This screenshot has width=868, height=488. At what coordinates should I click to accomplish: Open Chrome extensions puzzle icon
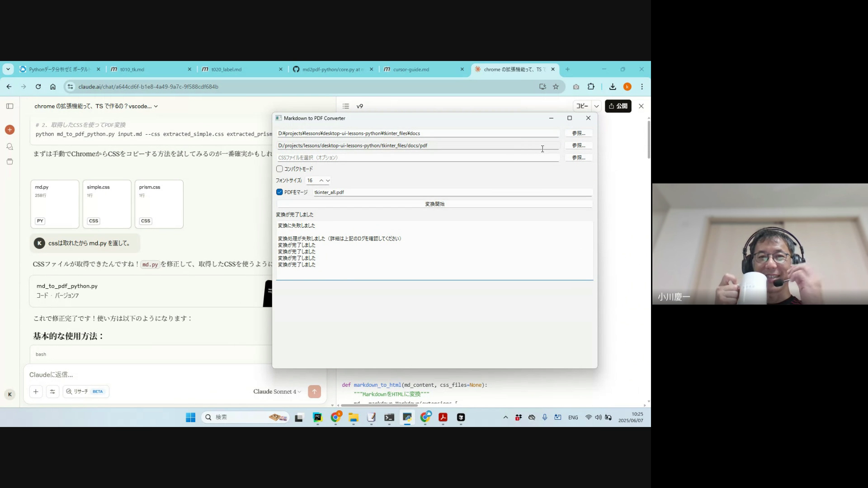click(x=591, y=87)
